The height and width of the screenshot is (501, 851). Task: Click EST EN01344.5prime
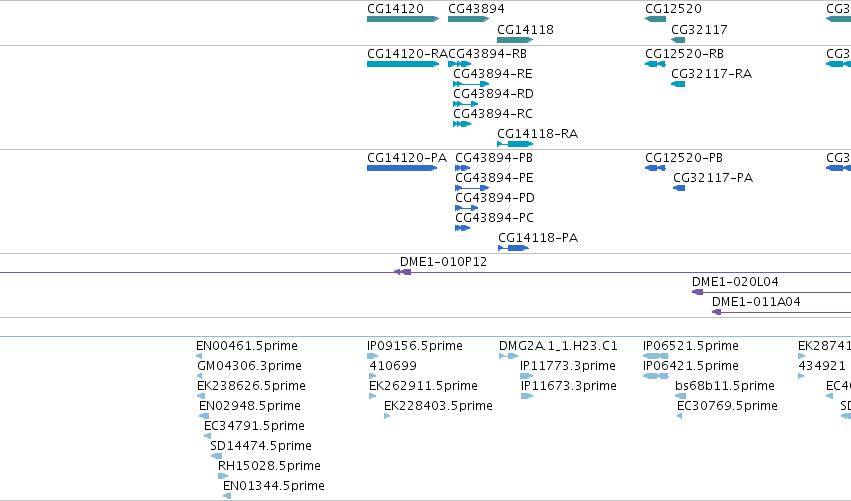coord(274,486)
